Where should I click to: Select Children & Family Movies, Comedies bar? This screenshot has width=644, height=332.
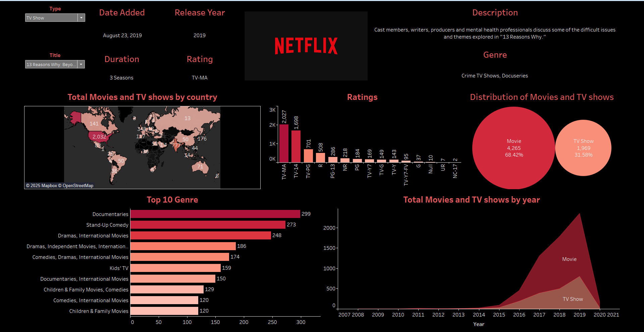pyautogui.click(x=167, y=289)
